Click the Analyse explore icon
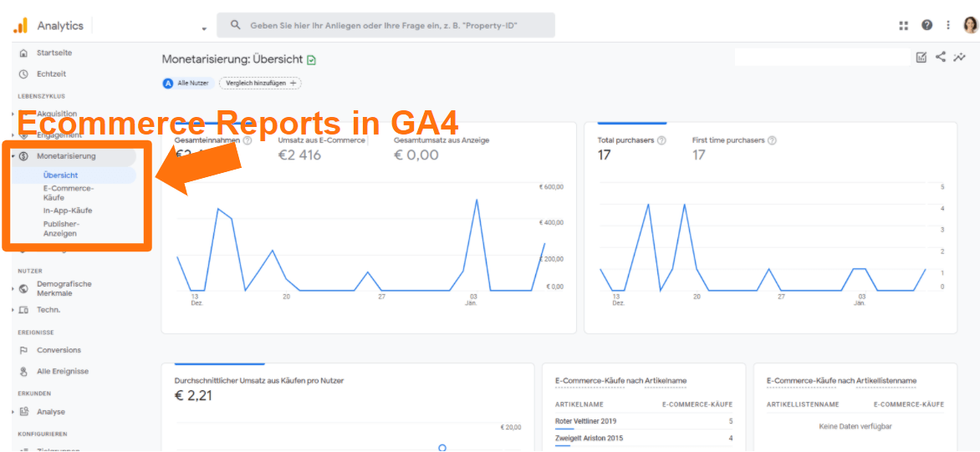 pyautogui.click(x=23, y=412)
